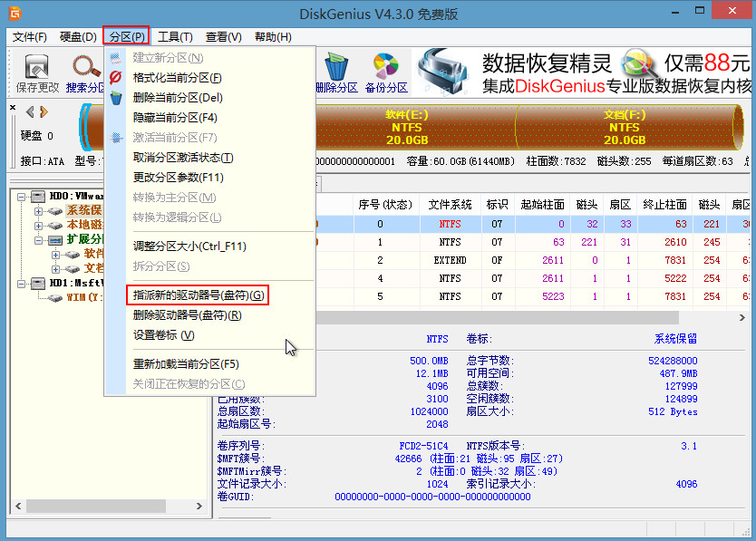Screen dimensions: 756x541
Task: Click the 起始柱面 column header
Action: click(x=542, y=205)
